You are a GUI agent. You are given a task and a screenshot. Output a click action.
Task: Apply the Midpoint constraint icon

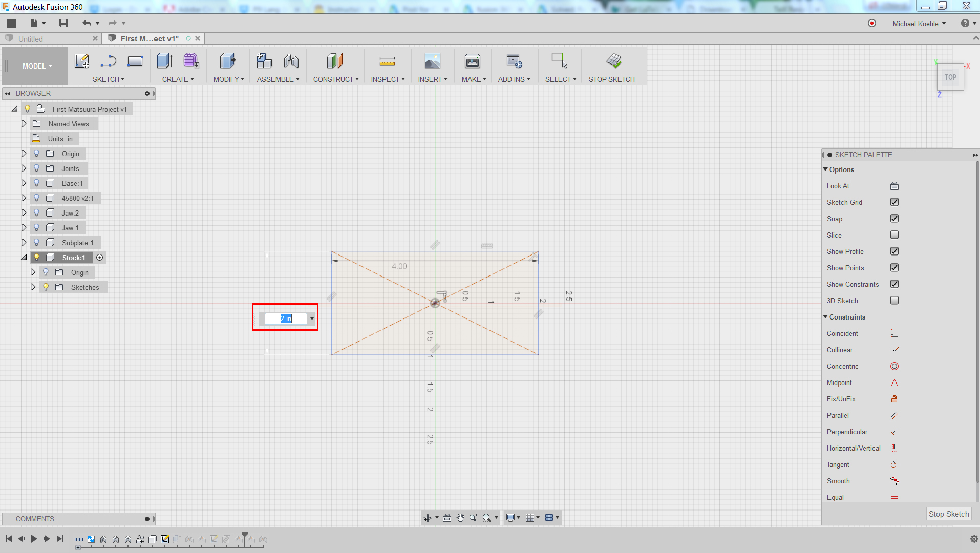point(894,382)
